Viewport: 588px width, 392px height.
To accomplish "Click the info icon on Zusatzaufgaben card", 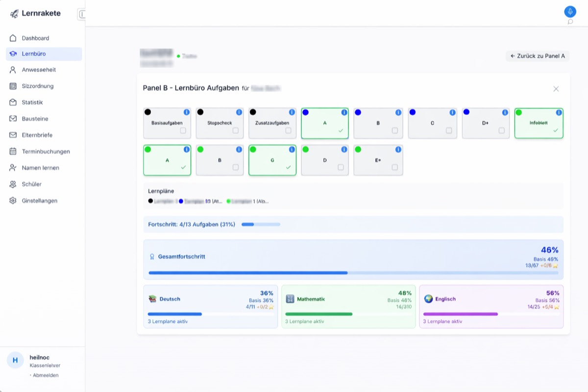I will (x=292, y=112).
